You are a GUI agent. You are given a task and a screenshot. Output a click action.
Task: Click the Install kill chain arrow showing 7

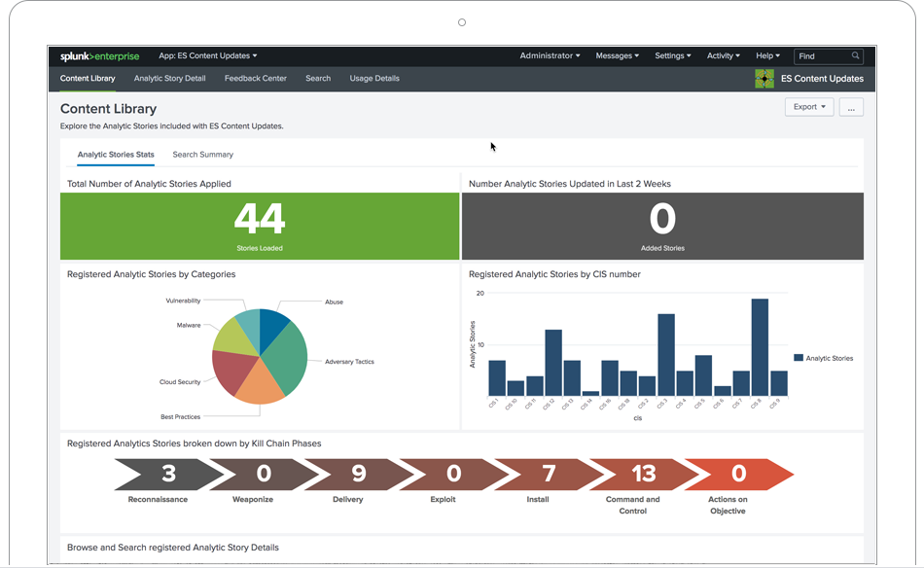549,475
